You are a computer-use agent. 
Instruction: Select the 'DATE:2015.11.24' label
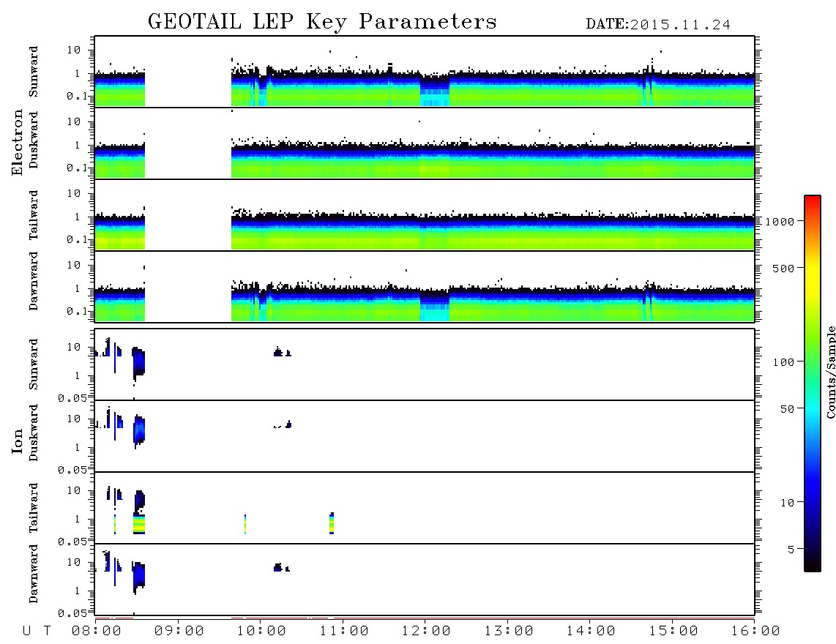coord(658,25)
